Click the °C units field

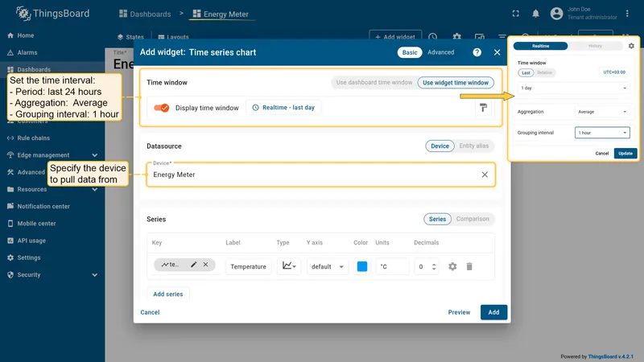(392, 266)
